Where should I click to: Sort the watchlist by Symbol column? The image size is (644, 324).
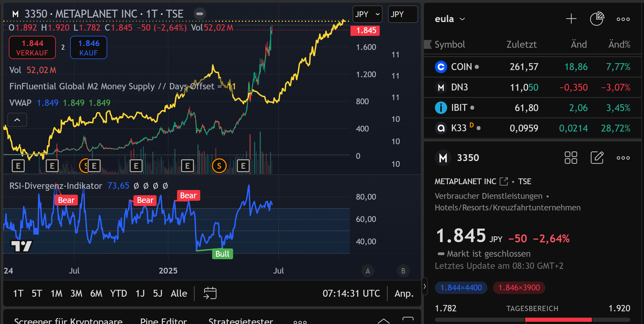450,44
